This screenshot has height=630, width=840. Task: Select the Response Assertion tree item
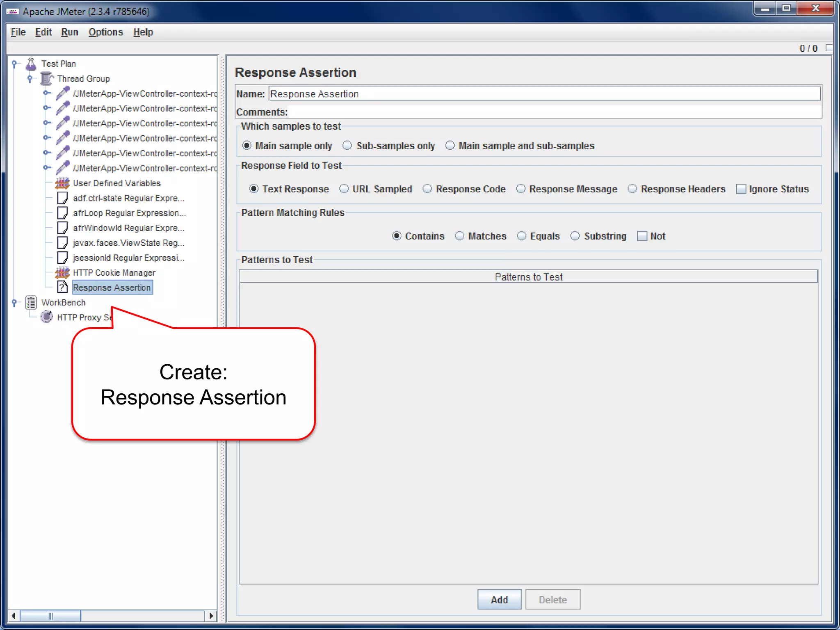tap(112, 288)
